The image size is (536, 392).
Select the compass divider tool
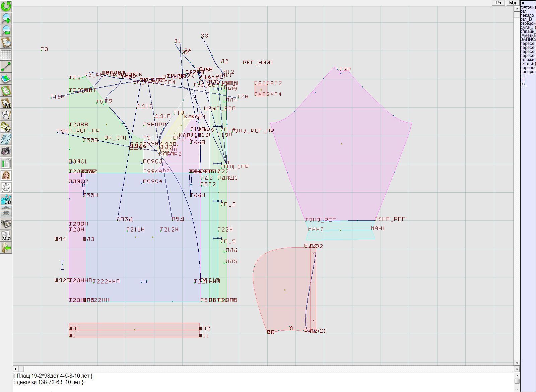point(6,115)
